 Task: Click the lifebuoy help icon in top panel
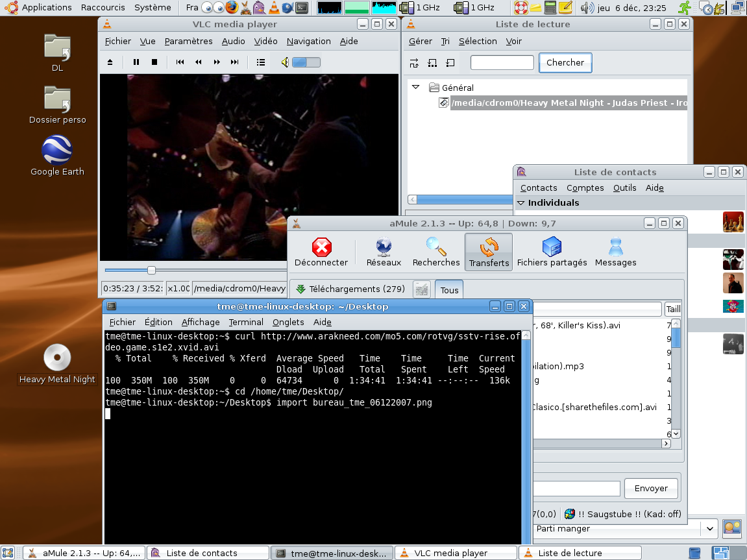[520, 7]
